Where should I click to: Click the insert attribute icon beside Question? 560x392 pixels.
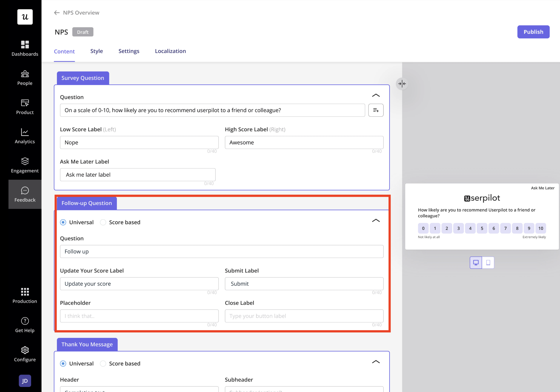coord(376,110)
